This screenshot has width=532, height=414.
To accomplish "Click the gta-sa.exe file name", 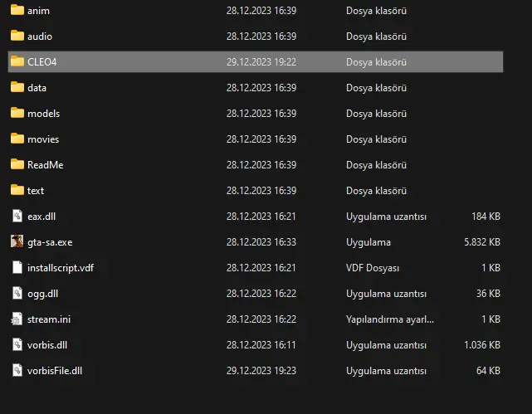I will [x=50, y=242].
